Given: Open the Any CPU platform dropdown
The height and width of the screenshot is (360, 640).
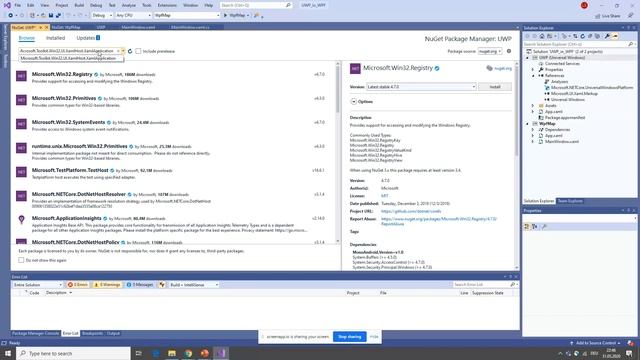Looking at the screenshot, I should click(133, 16).
